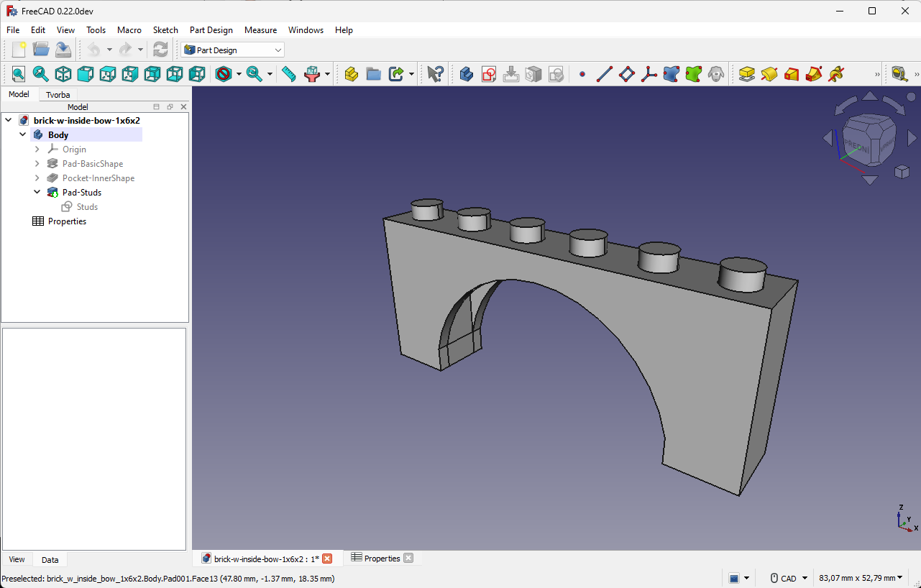Click the Isometric view cube icon

[63, 74]
